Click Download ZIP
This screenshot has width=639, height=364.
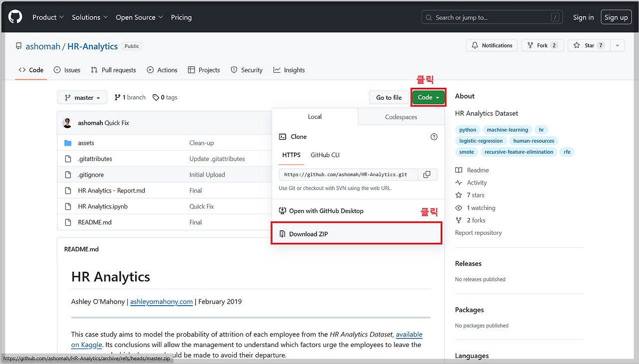(x=356, y=234)
